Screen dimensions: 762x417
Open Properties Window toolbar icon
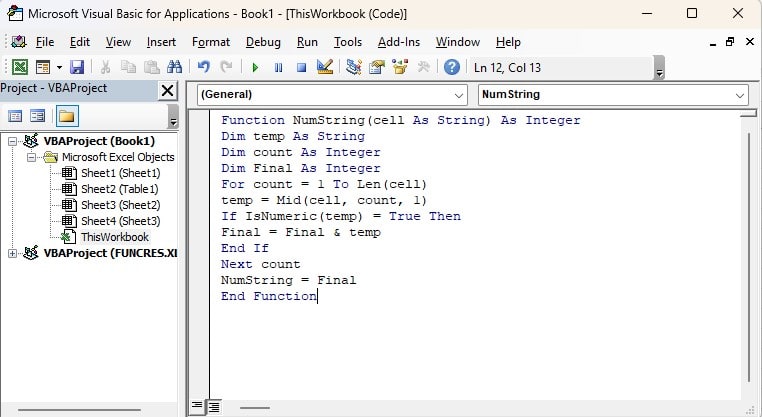pos(377,67)
